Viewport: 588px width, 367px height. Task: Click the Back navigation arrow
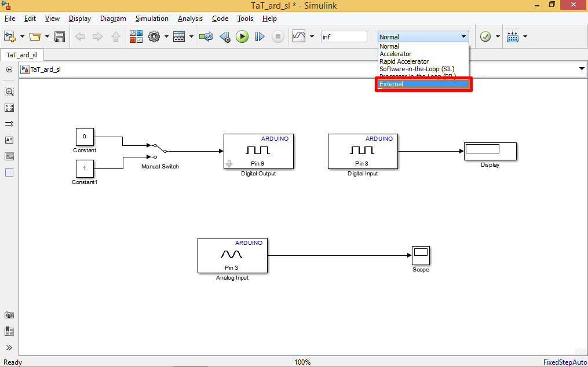[81, 36]
